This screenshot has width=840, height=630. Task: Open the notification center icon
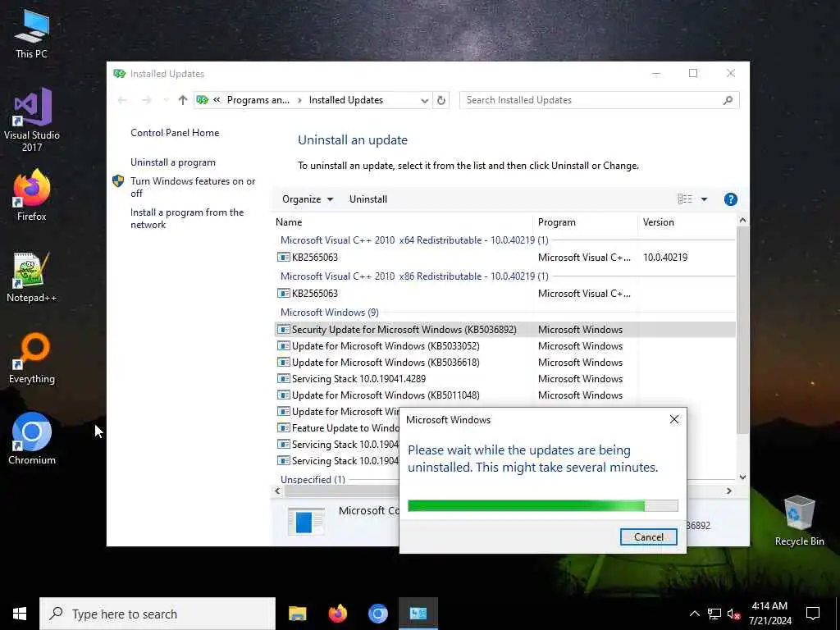pyautogui.click(x=813, y=614)
